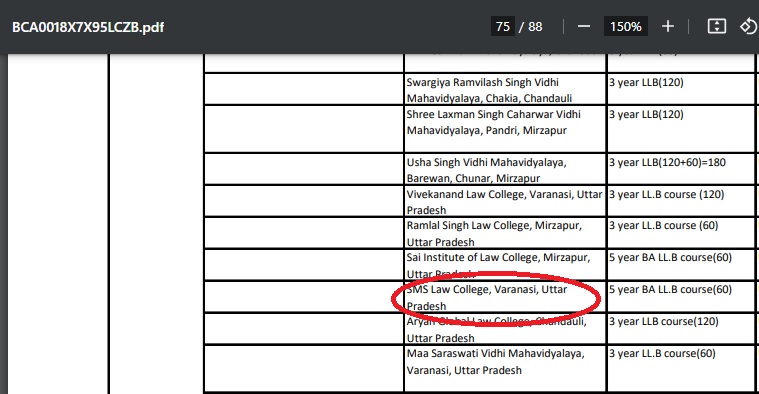Screen dimensions: 759x394
Task: Click 5 year BA LL.B course(60) in Sai Institute row
Action: click(x=670, y=257)
